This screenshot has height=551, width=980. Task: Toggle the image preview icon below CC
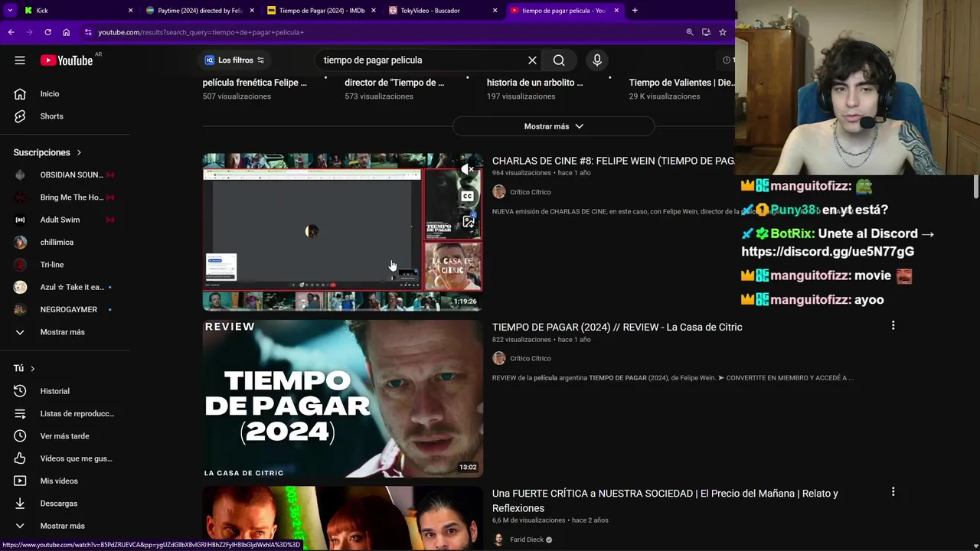[468, 222]
